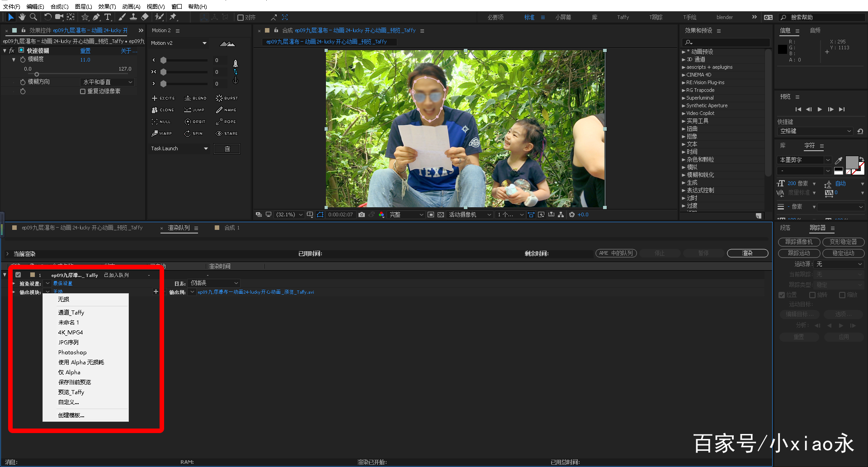Image resolution: width=868 pixels, height=467 pixels.
Task: Enable the 旋转 checkbox in the tracker panel
Action: point(811,295)
